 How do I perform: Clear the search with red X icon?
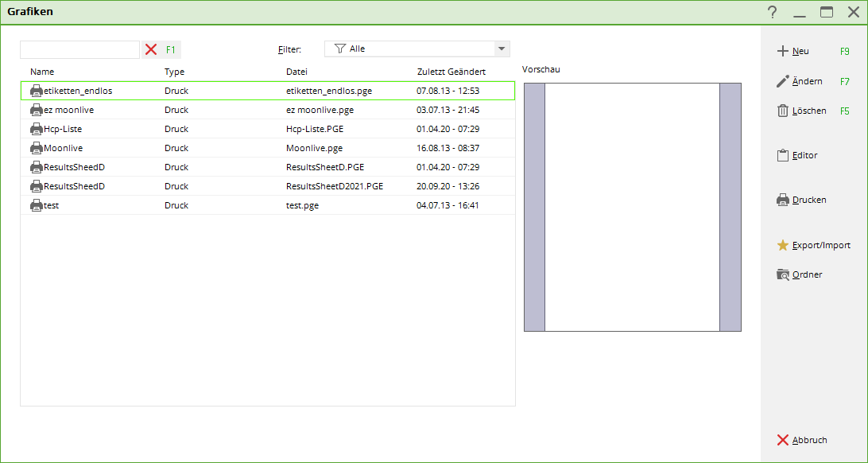pos(151,49)
